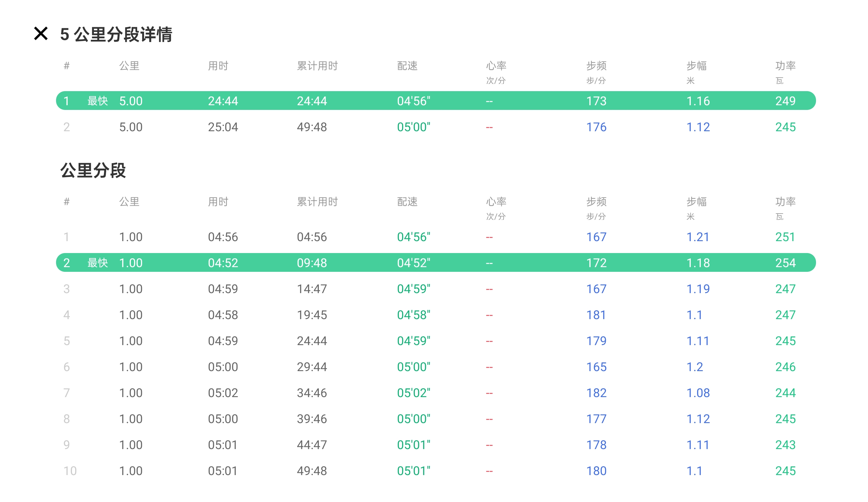Viewport: 868px width, 502px height.
Task: Select fastest 5 km segment row 24:44
Action: [223, 101]
